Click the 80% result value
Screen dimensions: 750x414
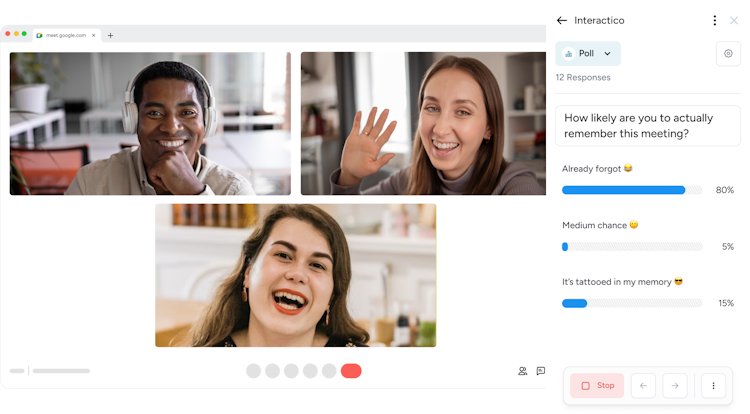(725, 190)
